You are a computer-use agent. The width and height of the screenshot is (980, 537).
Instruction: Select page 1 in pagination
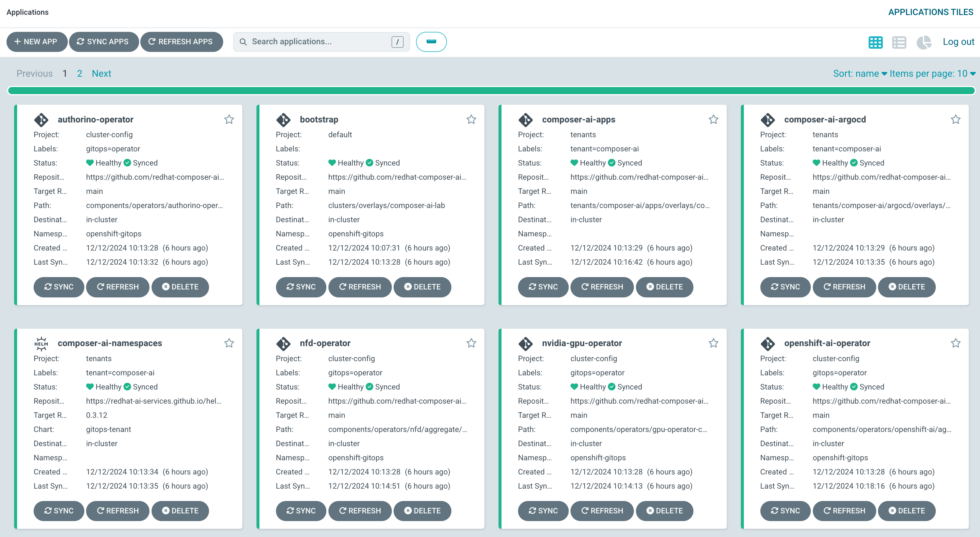pos(65,73)
